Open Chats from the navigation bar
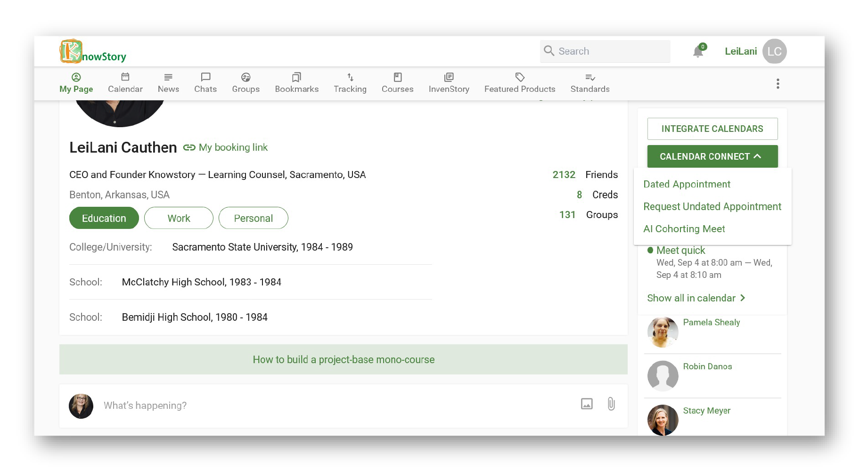The height and width of the screenshot is (471, 868). coord(205,83)
